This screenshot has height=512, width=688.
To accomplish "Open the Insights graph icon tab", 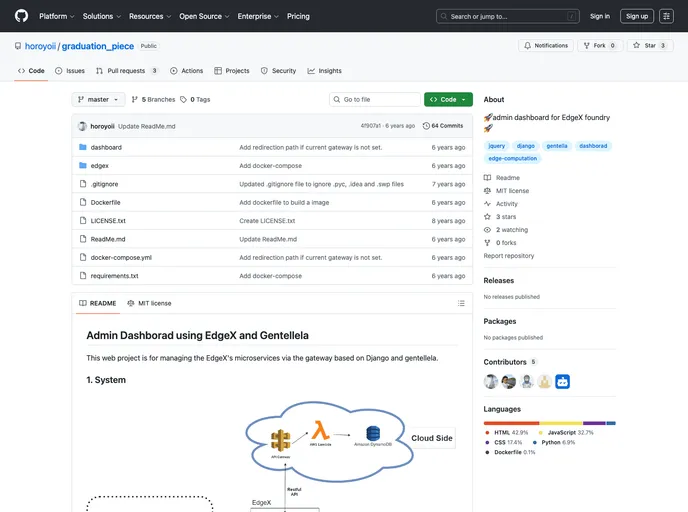I will point(324,71).
